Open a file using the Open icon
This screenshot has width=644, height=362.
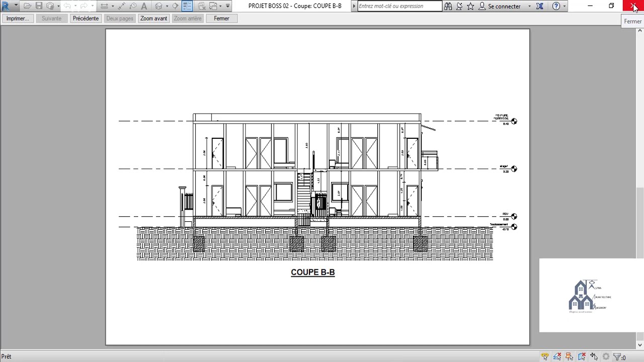[27, 6]
